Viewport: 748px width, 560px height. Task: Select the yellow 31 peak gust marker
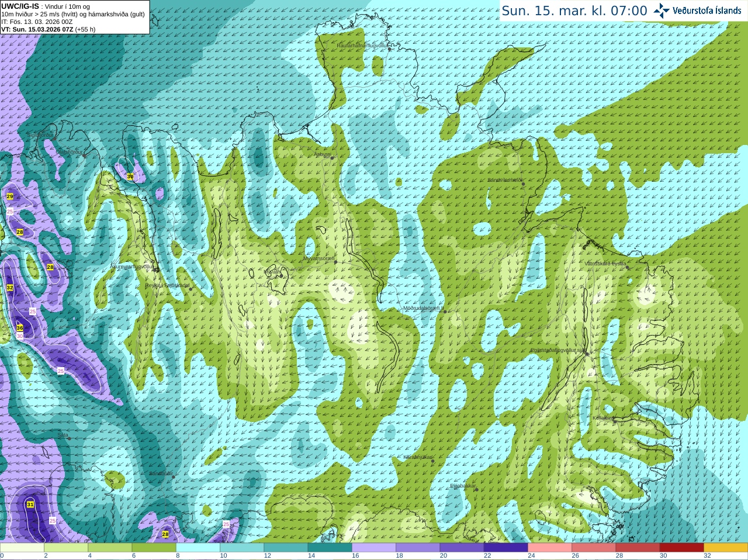click(x=30, y=504)
